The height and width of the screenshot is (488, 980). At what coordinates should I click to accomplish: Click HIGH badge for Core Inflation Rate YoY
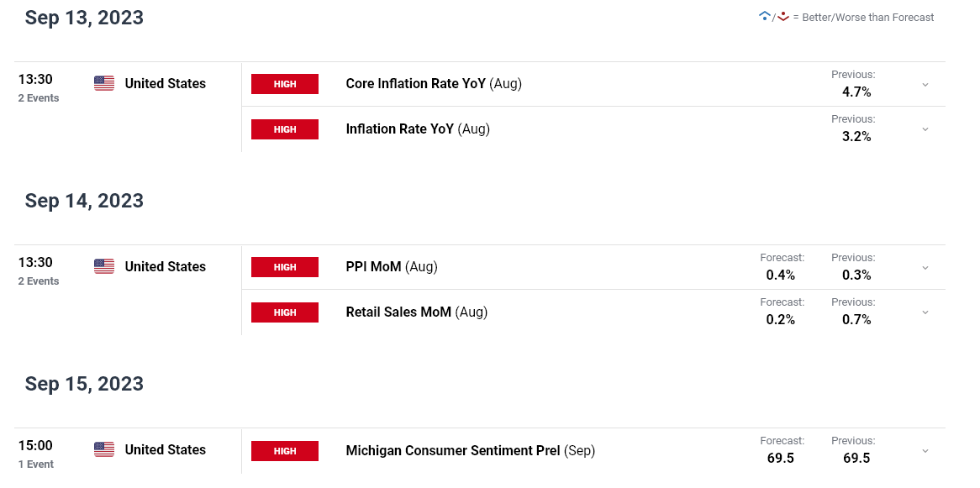285,84
